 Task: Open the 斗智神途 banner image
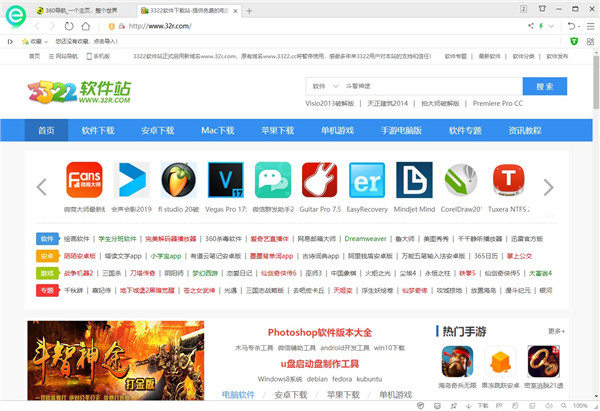click(116, 360)
